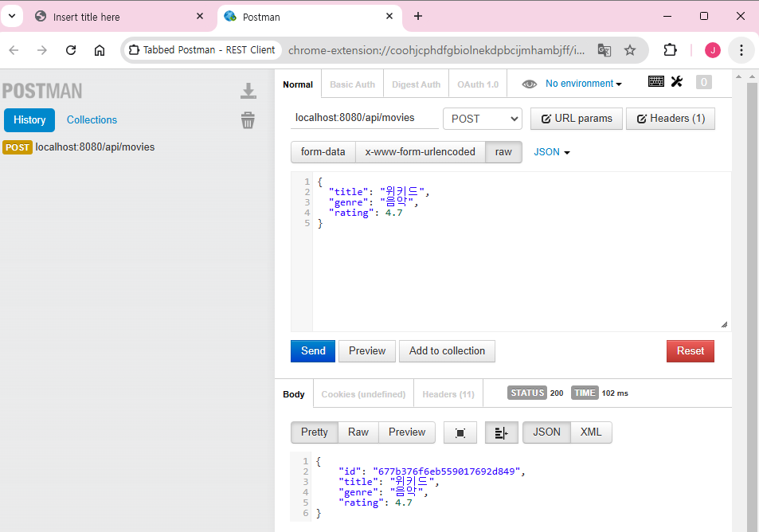
Task: Click the red Reset button
Action: click(x=691, y=351)
